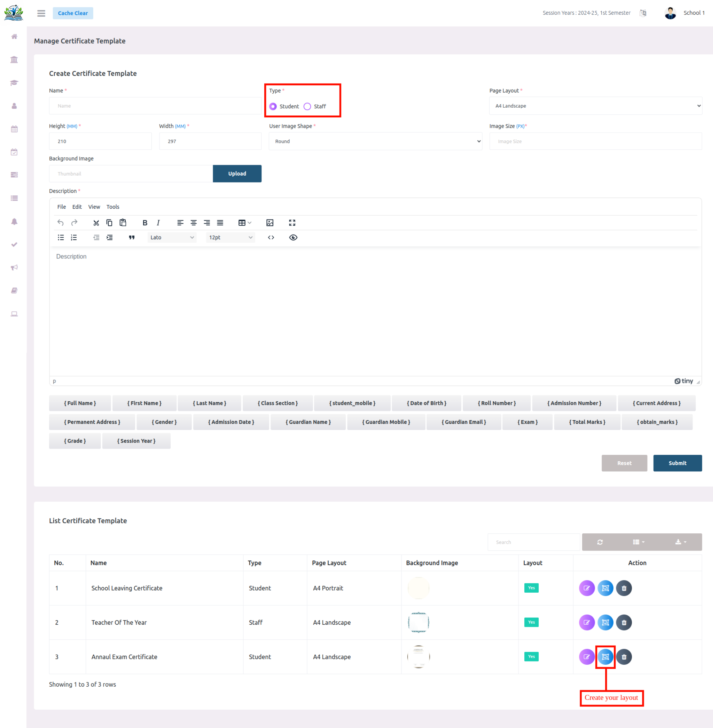Click the Image Size input field

[595, 141]
